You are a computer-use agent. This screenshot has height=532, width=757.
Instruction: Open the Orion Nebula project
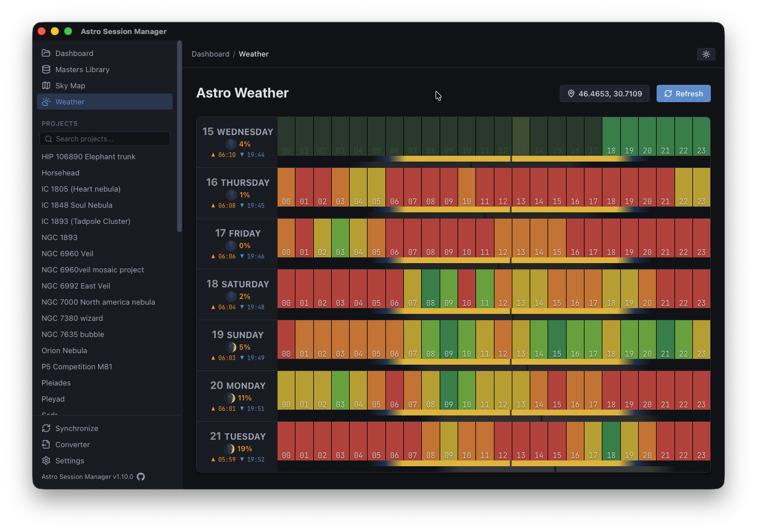(64, 350)
